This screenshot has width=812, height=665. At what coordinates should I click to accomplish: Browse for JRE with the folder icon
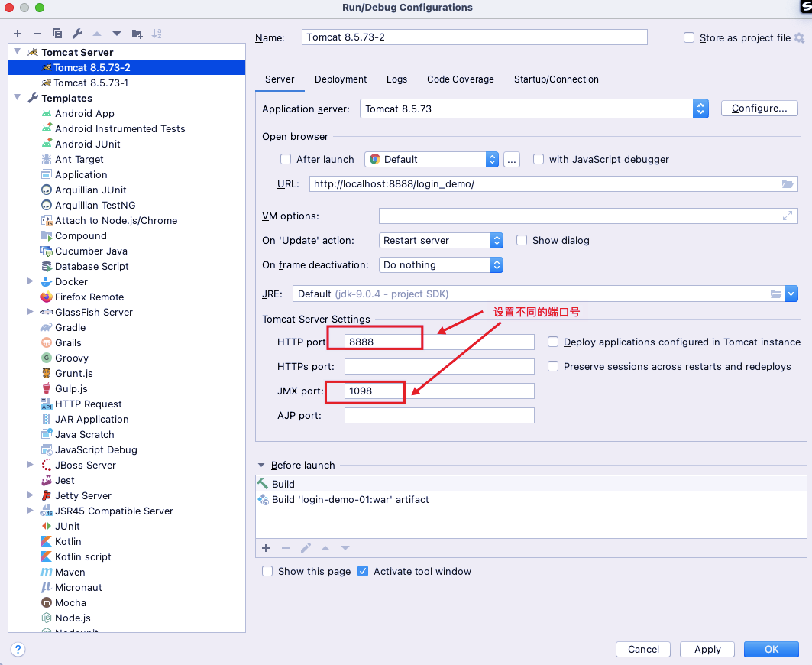click(775, 294)
